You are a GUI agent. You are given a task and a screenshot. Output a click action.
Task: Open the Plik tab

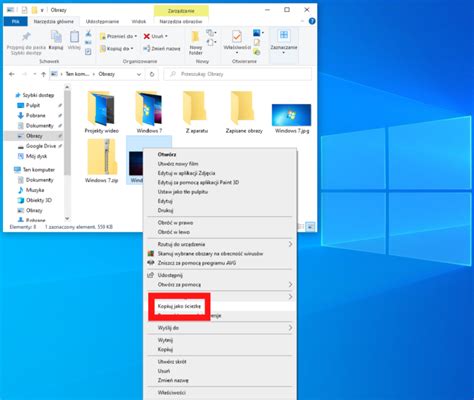coord(15,21)
